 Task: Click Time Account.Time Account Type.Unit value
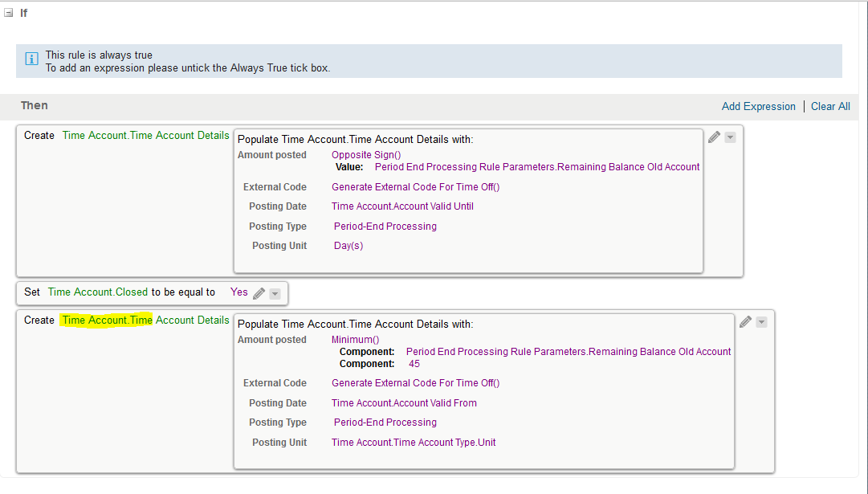[414, 443]
